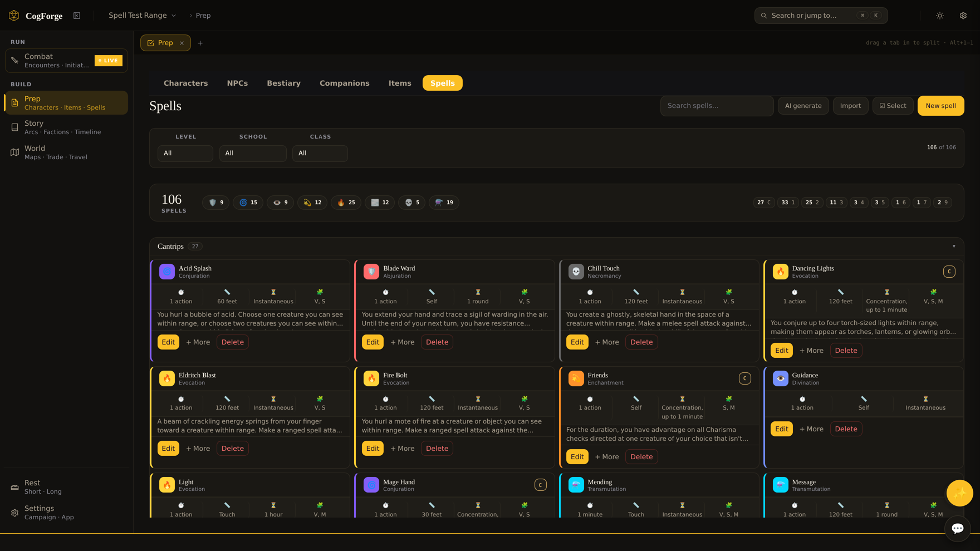Toggle level 9 filter chip
Viewport: 980px width, 551px height.
click(943, 203)
